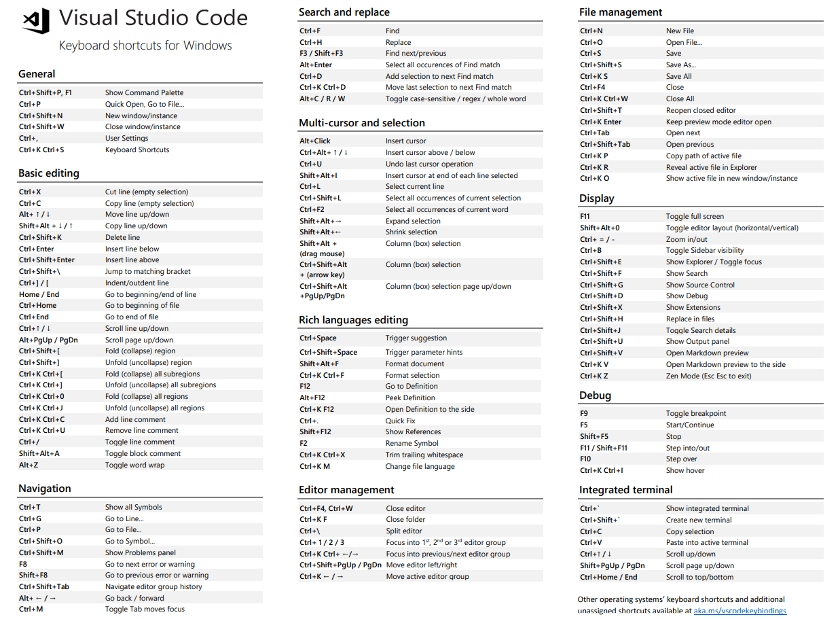Screen dimensions: 840x619
Task: Select the 'Split editor' description
Action: tap(404, 531)
